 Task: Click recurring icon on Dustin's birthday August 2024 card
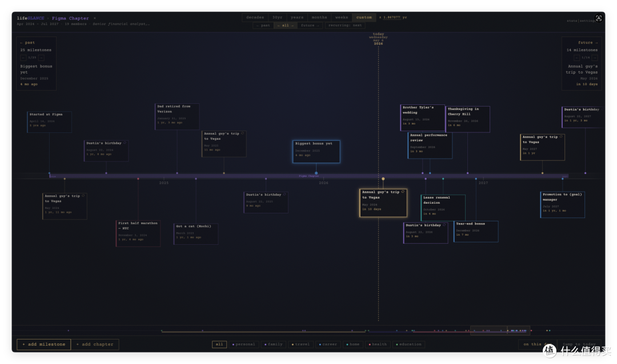[x=125, y=143]
